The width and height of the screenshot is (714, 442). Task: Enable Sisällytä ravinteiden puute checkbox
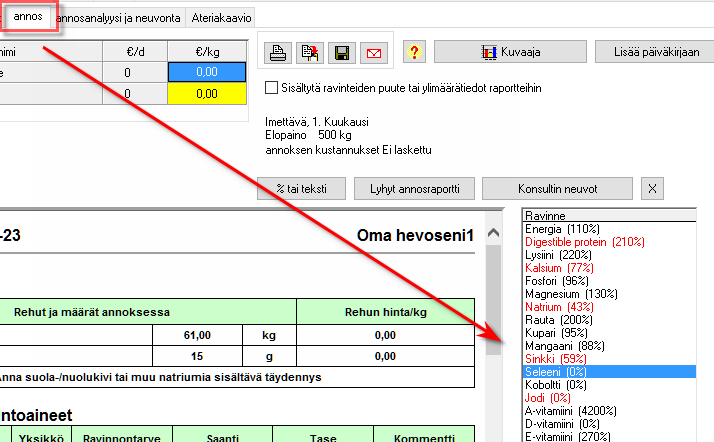(x=271, y=88)
